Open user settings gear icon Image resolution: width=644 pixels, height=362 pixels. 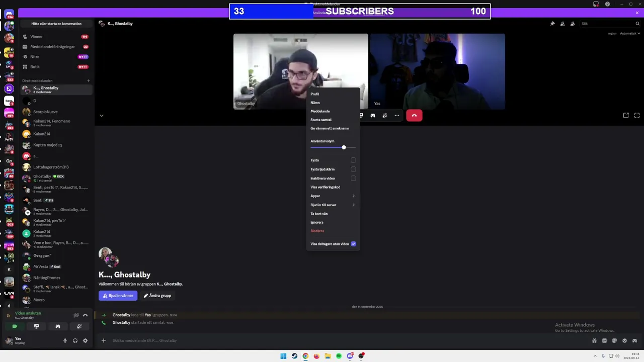coord(85,340)
